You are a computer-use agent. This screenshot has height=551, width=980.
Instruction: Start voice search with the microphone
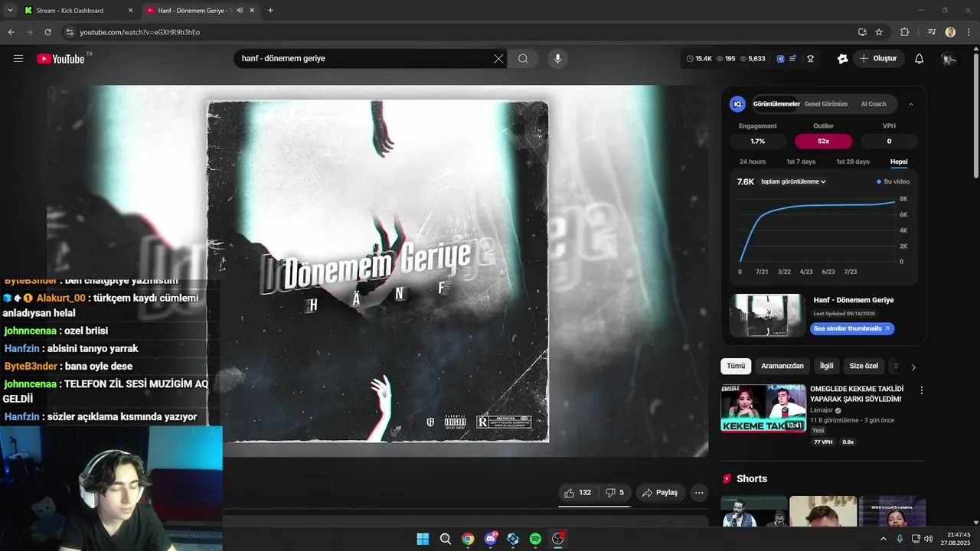click(557, 59)
